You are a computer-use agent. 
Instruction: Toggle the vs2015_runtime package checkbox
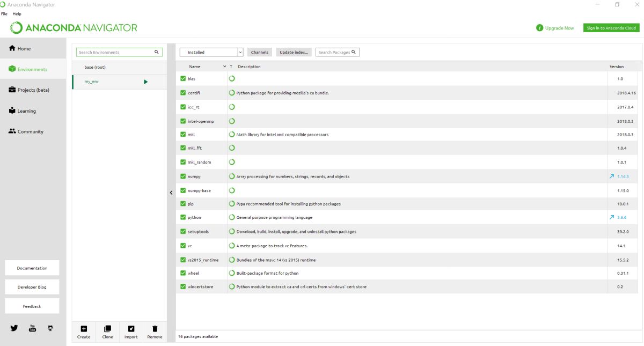[x=183, y=260]
